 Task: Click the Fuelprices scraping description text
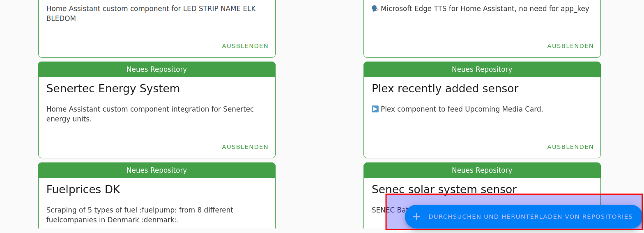pyautogui.click(x=140, y=215)
